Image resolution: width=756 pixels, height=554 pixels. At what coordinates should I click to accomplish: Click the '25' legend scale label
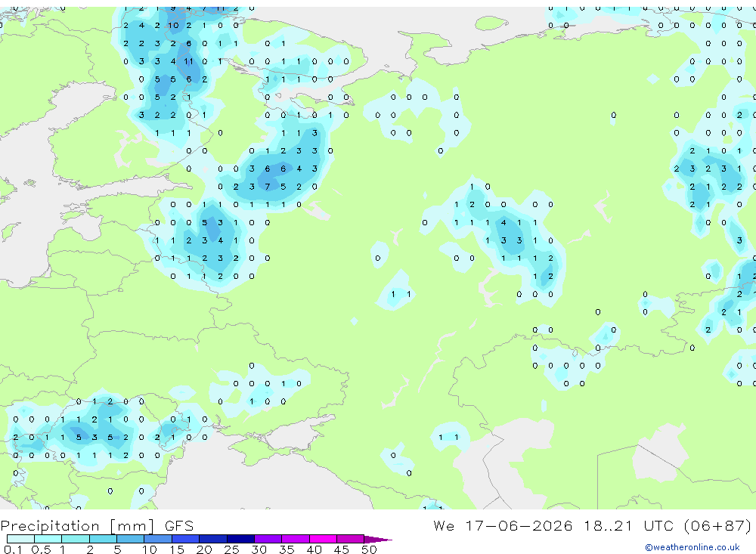[231, 549]
